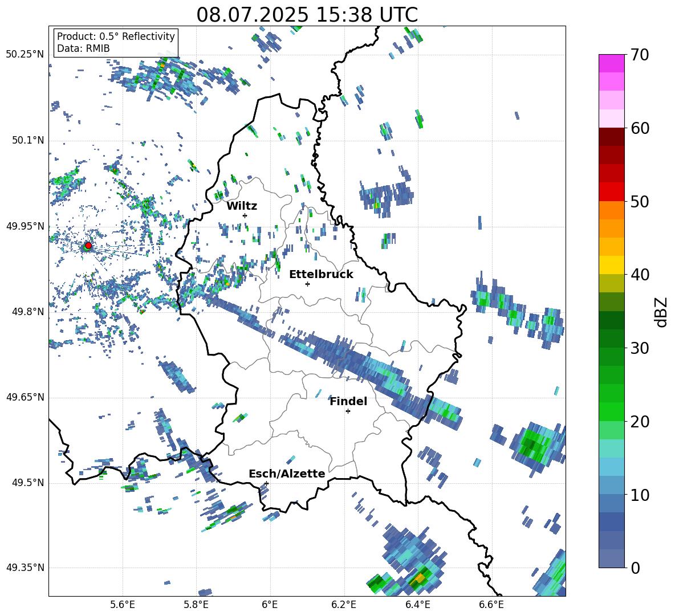This screenshot has width=675, height=616.
Task: Click the 30 tick on colorbar
Action: coord(640,348)
